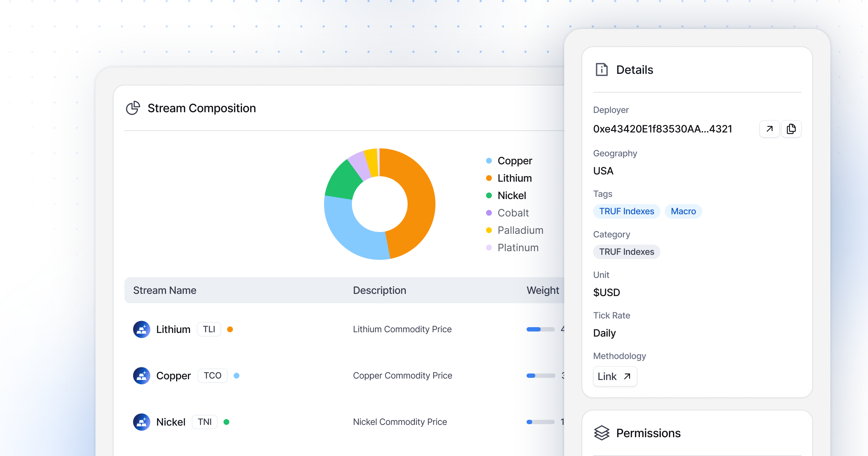868x456 pixels.
Task: Click the Nickel stream logo icon
Action: click(x=142, y=422)
